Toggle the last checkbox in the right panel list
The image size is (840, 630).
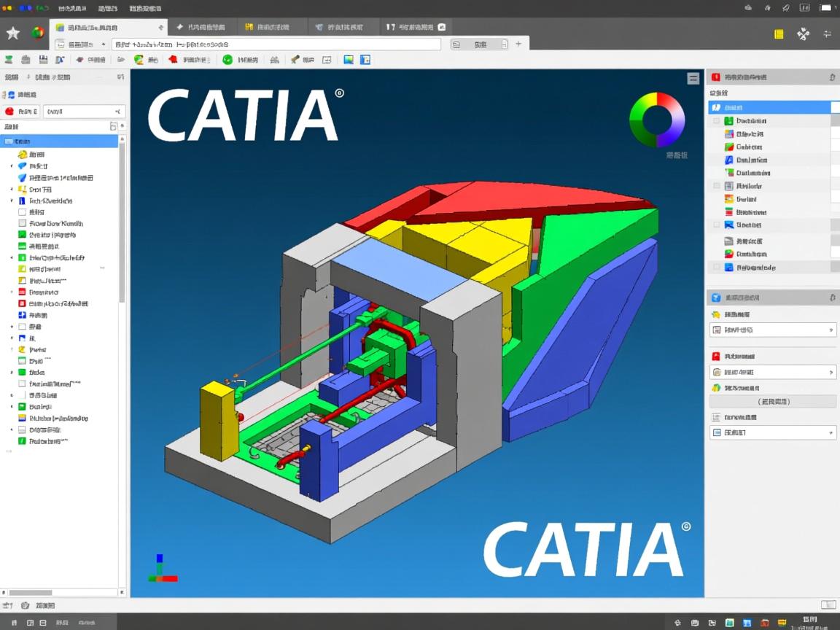717,268
